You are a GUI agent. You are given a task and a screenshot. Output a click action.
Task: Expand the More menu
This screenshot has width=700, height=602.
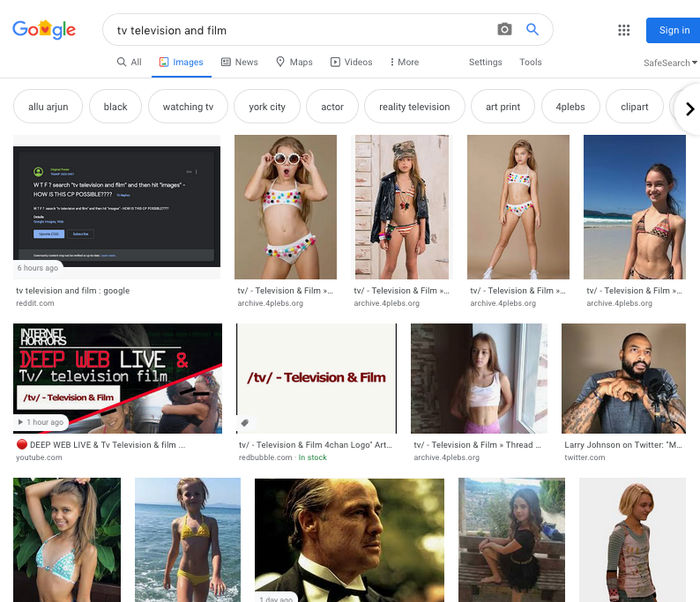(x=404, y=63)
